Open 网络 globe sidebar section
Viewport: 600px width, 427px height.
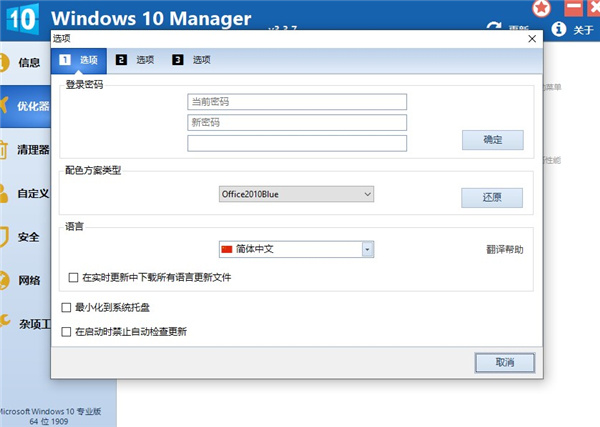coord(25,280)
